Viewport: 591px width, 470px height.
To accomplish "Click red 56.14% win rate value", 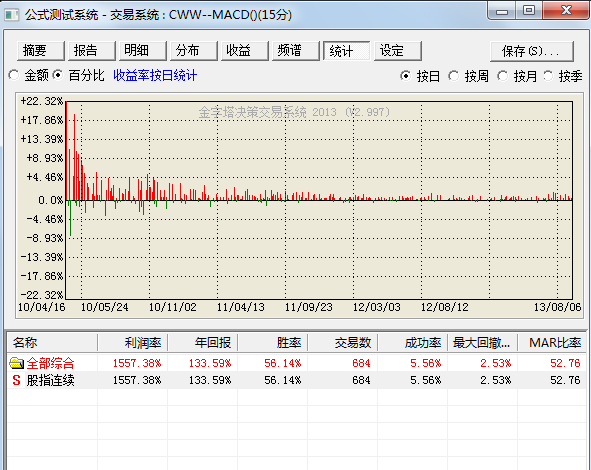I will [283, 363].
